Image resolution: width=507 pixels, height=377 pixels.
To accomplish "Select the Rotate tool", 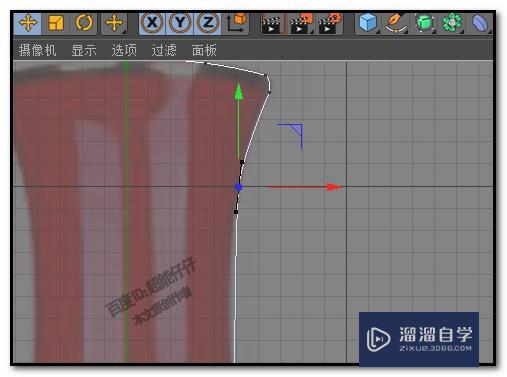I will [x=83, y=24].
